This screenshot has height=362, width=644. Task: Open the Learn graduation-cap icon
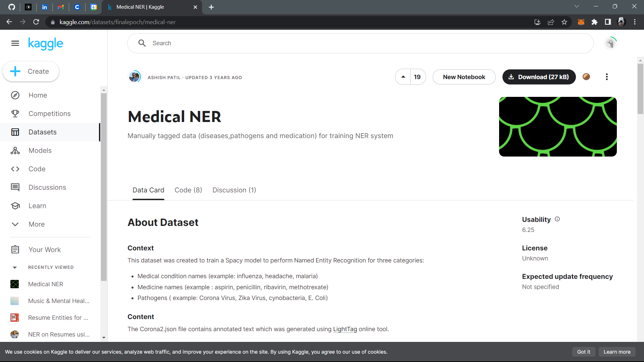[15, 206]
